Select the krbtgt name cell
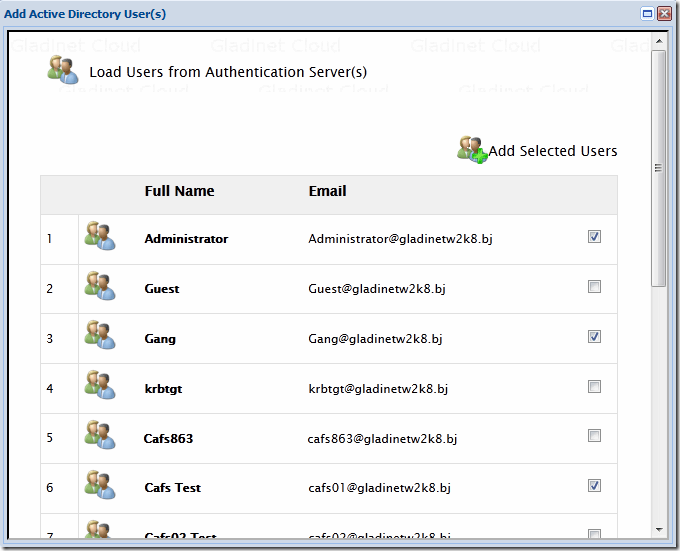 (163, 388)
